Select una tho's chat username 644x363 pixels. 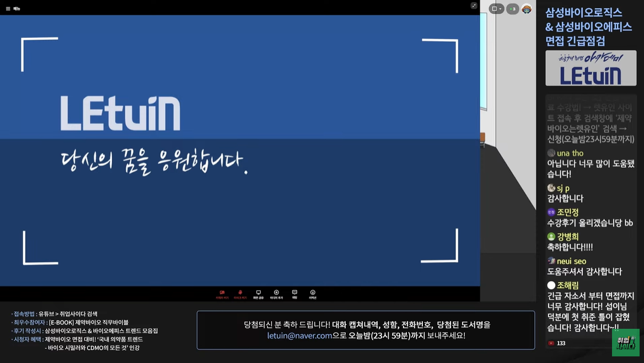[x=570, y=153]
